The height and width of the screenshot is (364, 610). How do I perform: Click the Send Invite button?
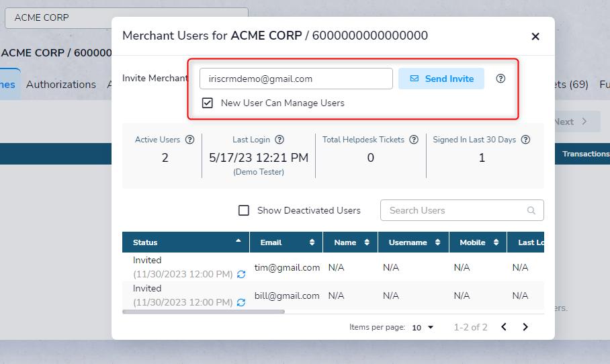[x=441, y=79]
